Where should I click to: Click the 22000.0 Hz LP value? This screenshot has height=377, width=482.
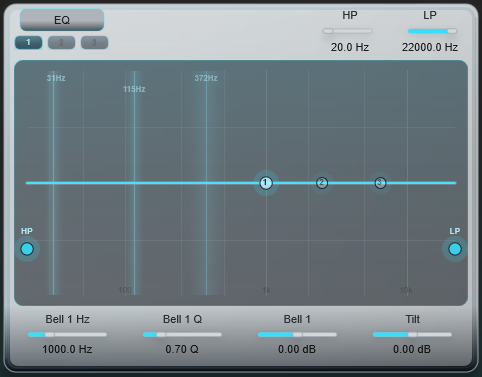click(x=430, y=47)
